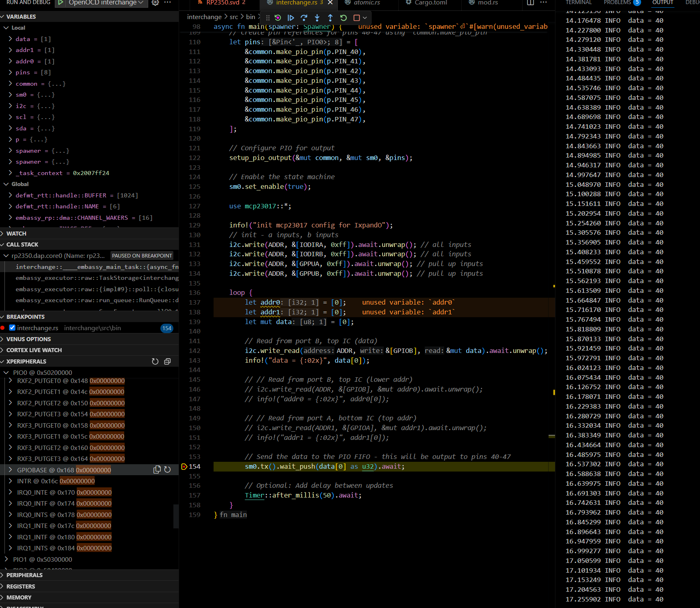Click the Step Into debug icon

(x=317, y=18)
